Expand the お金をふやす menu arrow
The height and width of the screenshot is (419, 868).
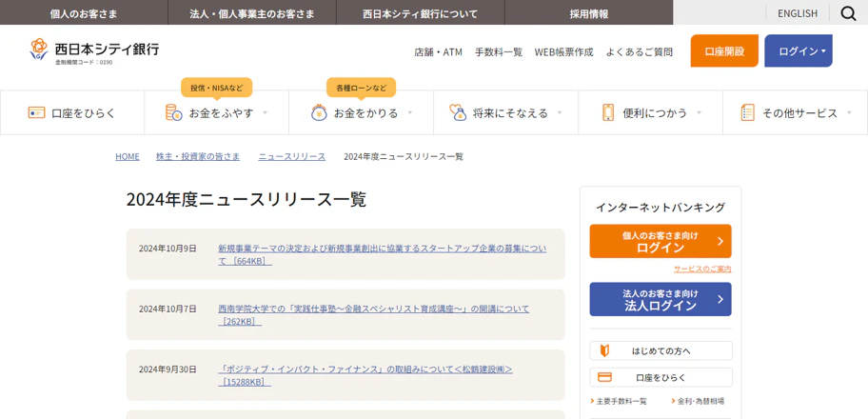point(266,112)
